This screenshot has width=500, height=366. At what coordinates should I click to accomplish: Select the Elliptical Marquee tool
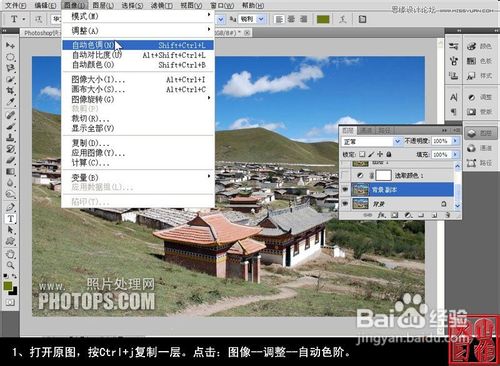[10, 57]
